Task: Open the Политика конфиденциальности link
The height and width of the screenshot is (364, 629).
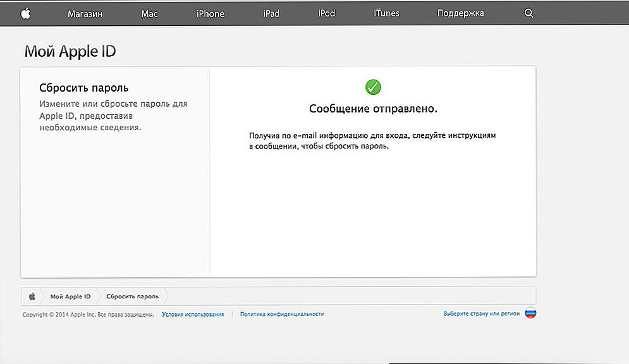Action: point(282,314)
